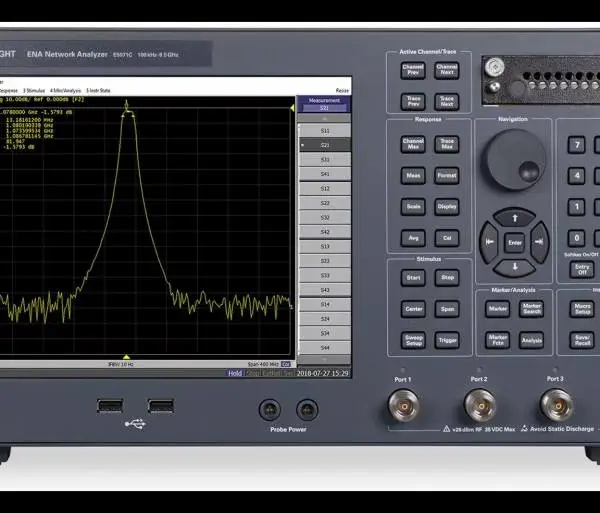Viewport: 600px width, 513px height.
Task: Open the 3 Stimulus menu
Action: tap(34, 91)
